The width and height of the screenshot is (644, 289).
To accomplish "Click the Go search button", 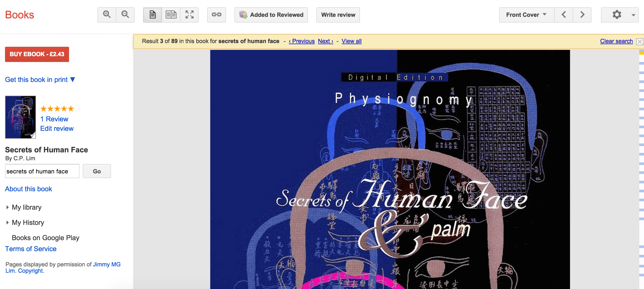I will [97, 171].
